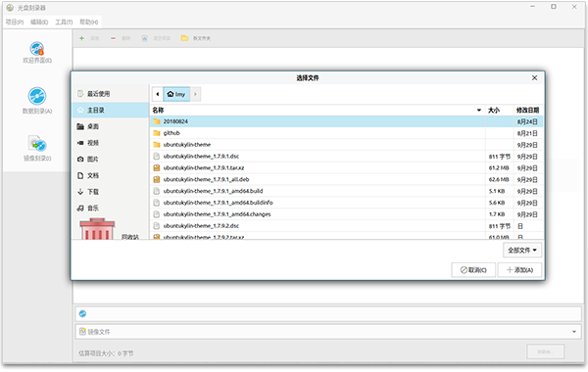Click the 8月24日 date cell
The image size is (588, 372).
pyautogui.click(x=527, y=121)
